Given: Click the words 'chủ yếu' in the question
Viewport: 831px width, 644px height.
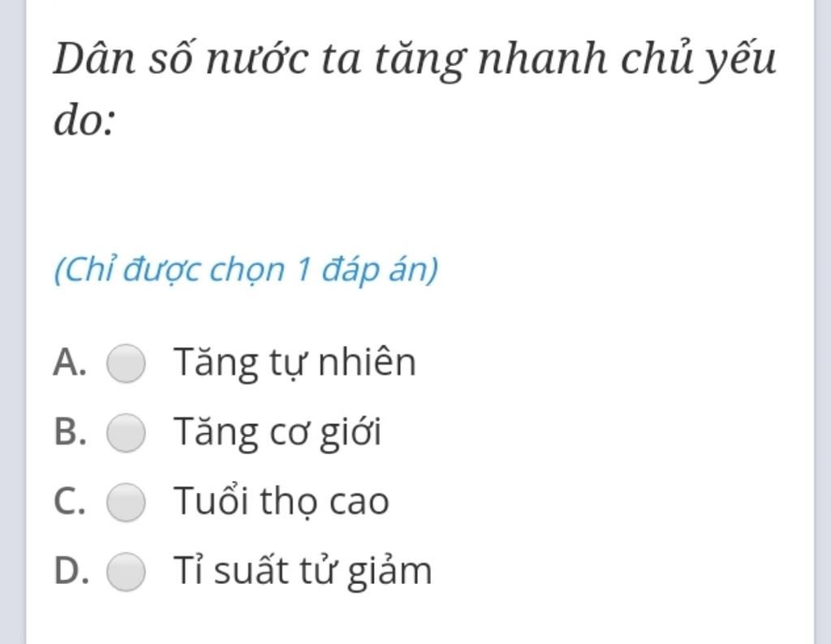Looking at the screenshot, I should tap(699, 58).
